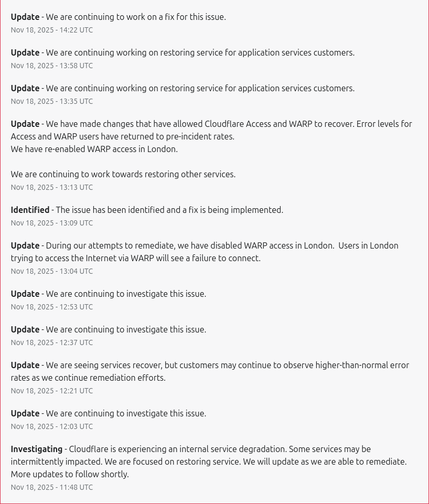Select the 13:35 UTC timestamp
Viewport: 429px width, 504px height.
coord(52,101)
